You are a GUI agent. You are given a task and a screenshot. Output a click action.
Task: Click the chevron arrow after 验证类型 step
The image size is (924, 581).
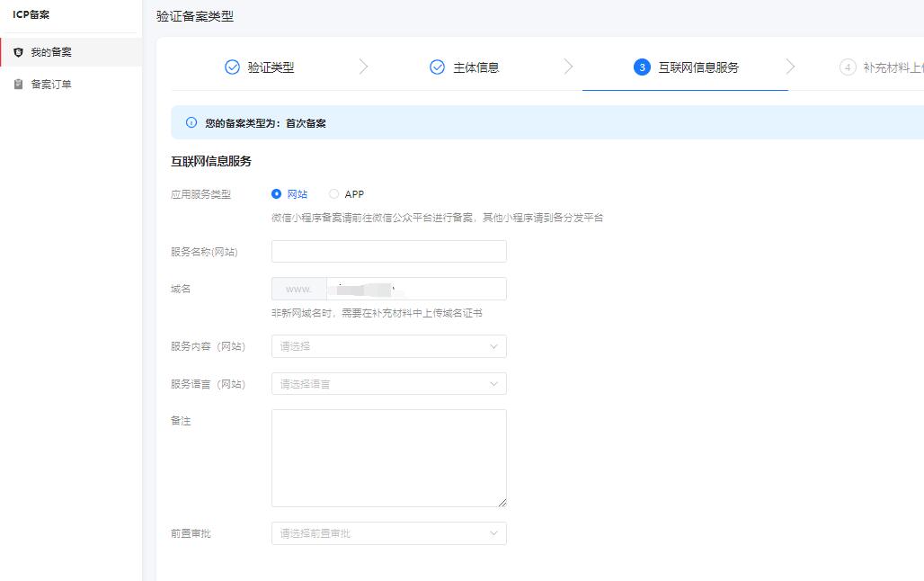(364, 67)
